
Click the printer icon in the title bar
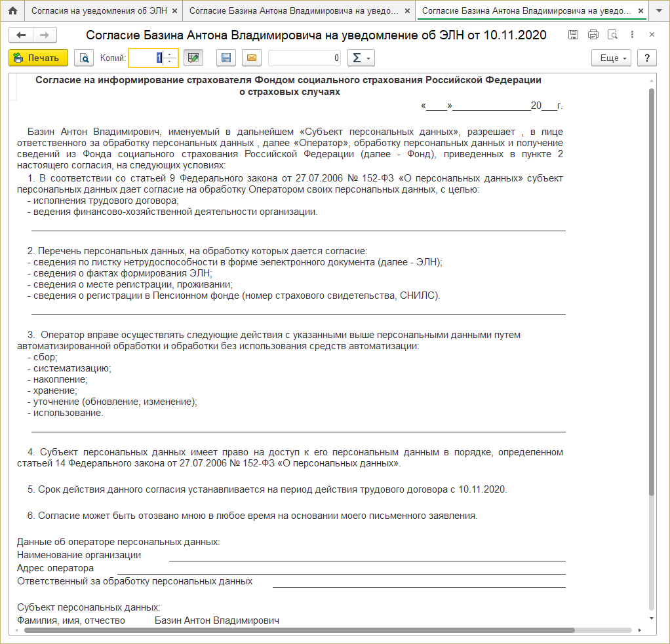click(593, 35)
